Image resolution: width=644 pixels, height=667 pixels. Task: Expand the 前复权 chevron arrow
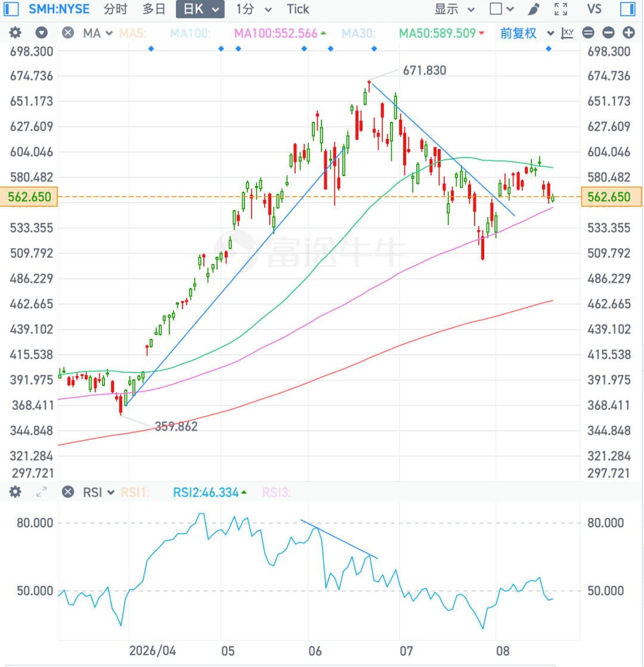[550, 33]
